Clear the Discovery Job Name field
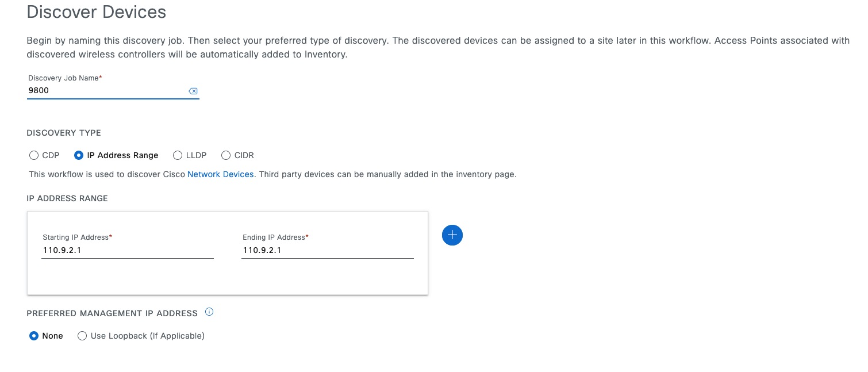Viewport: 868px width, 372px height. click(x=193, y=91)
